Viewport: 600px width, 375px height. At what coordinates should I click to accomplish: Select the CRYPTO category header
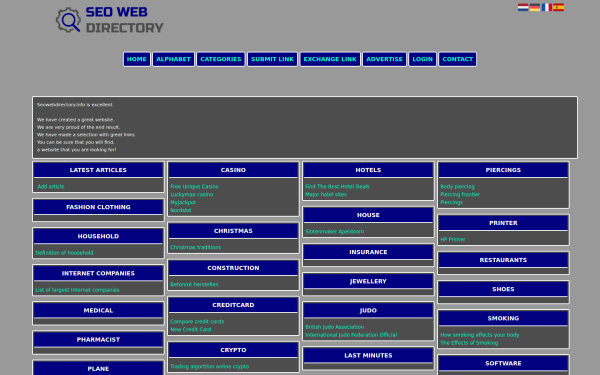[233, 350]
